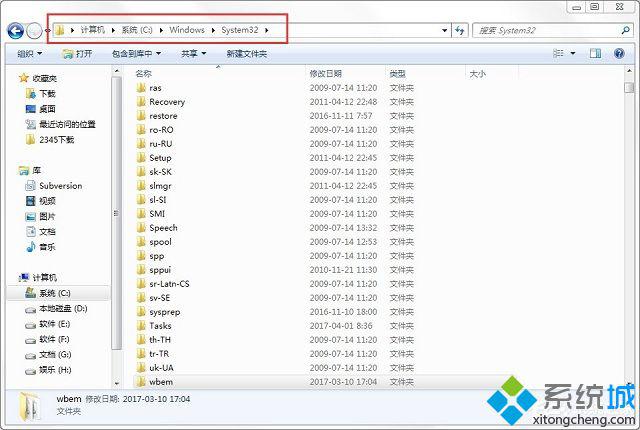The image size is (640, 430).
Task: Select the sr-Latn-CS folder name
Action: pos(169,284)
